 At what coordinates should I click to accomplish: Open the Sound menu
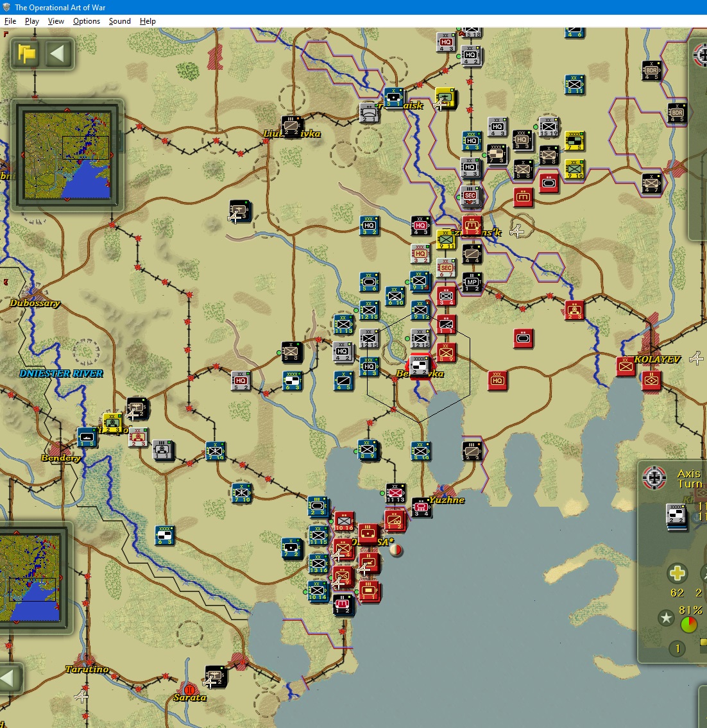(119, 21)
